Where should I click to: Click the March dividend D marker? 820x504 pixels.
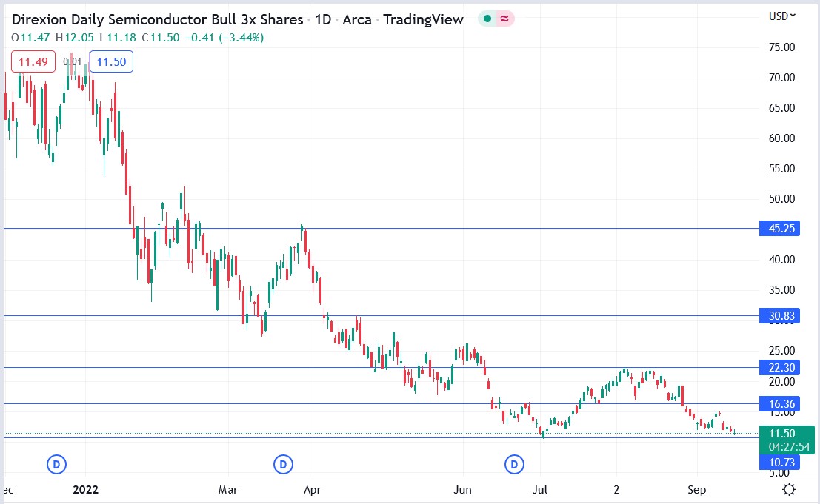[283, 464]
